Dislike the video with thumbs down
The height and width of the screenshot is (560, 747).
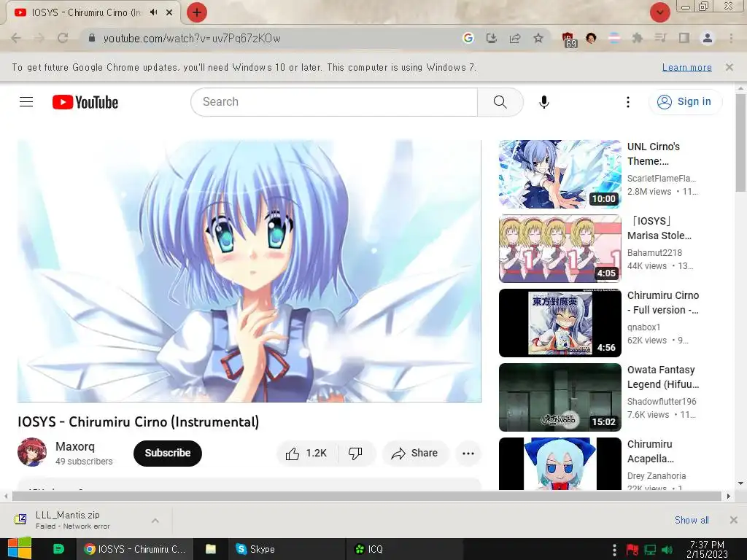[x=355, y=454]
